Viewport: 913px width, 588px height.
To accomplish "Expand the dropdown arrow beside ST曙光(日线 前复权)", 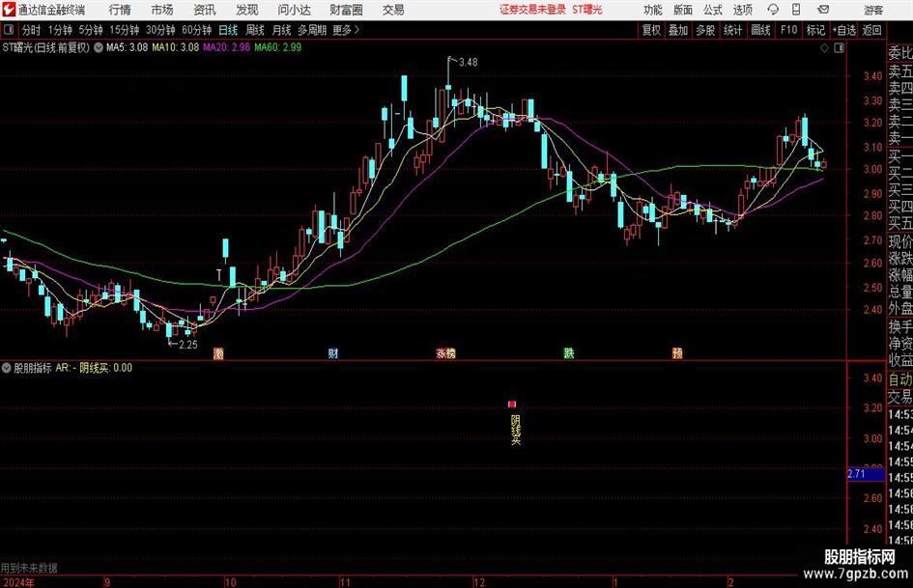I will (x=99, y=47).
